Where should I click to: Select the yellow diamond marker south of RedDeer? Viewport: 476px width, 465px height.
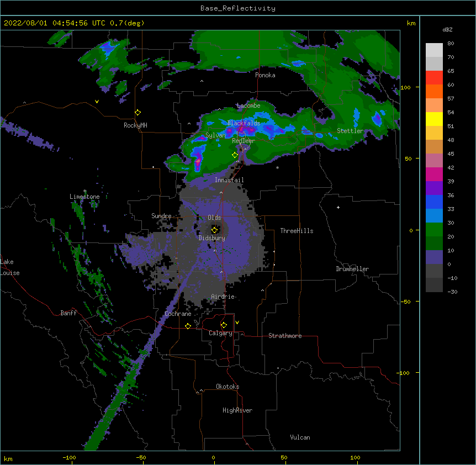(x=235, y=155)
